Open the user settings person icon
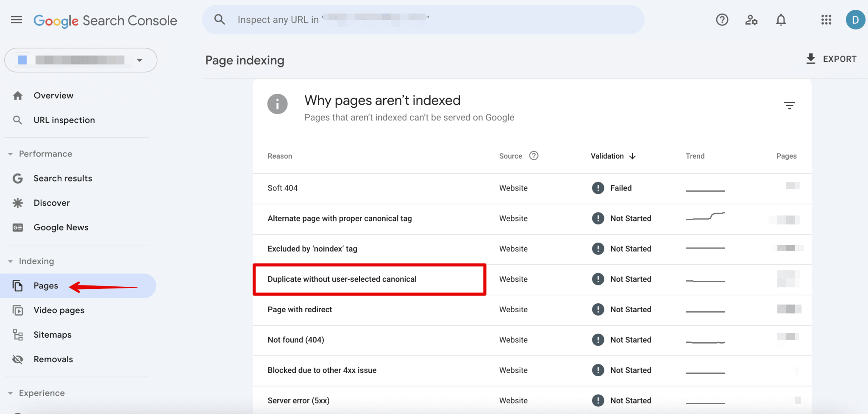868x414 pixels. [x=751, y=20]
